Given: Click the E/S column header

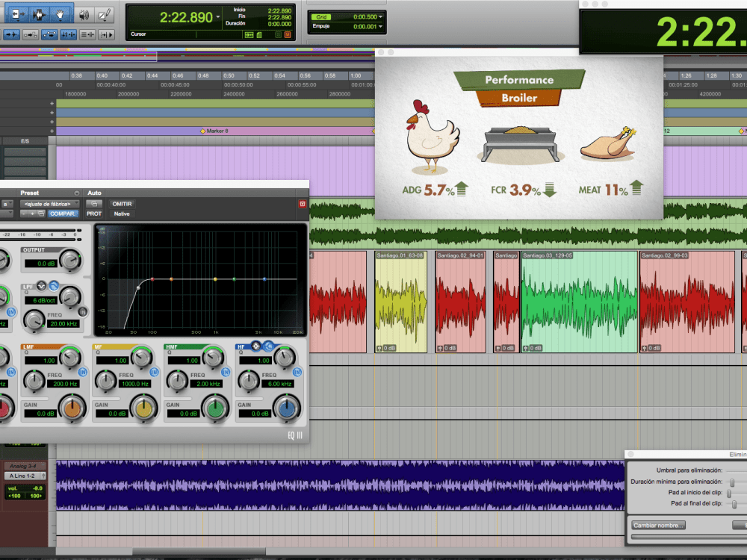Looking at the screenshot, I should click(x=25, y=141).
